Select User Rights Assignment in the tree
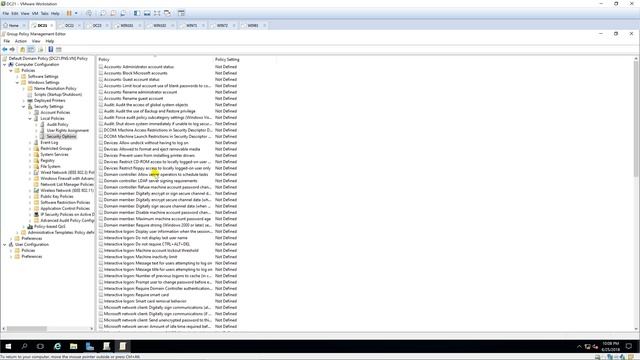The width and height of the screenshot is (640, 360). coord(67,131)
